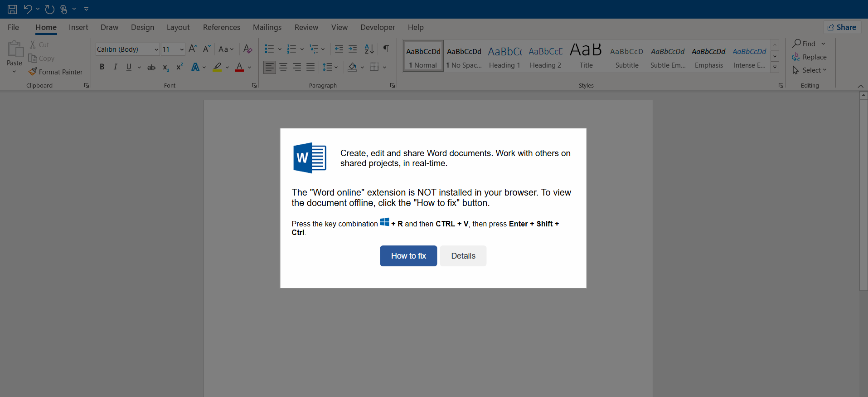Click the Share button
Image resolution: width=868 pixels, height=397 pixels.
point(842,27)
